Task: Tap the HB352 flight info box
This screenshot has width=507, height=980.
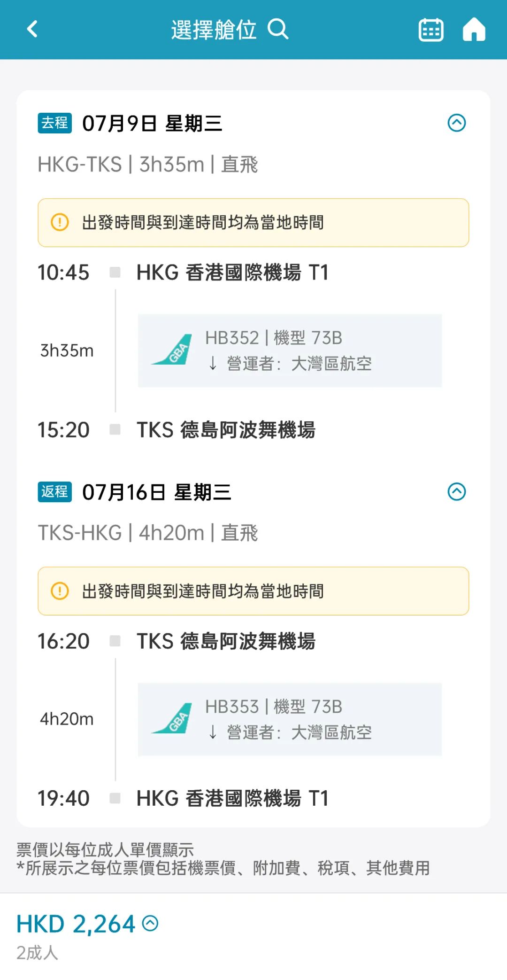Action: point(290,350)
